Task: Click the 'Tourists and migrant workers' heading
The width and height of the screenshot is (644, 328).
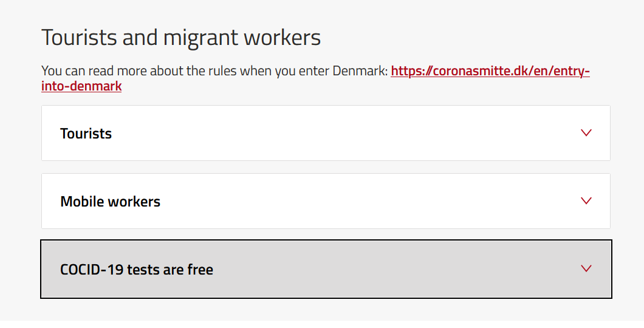Action: tap(181, 38)
